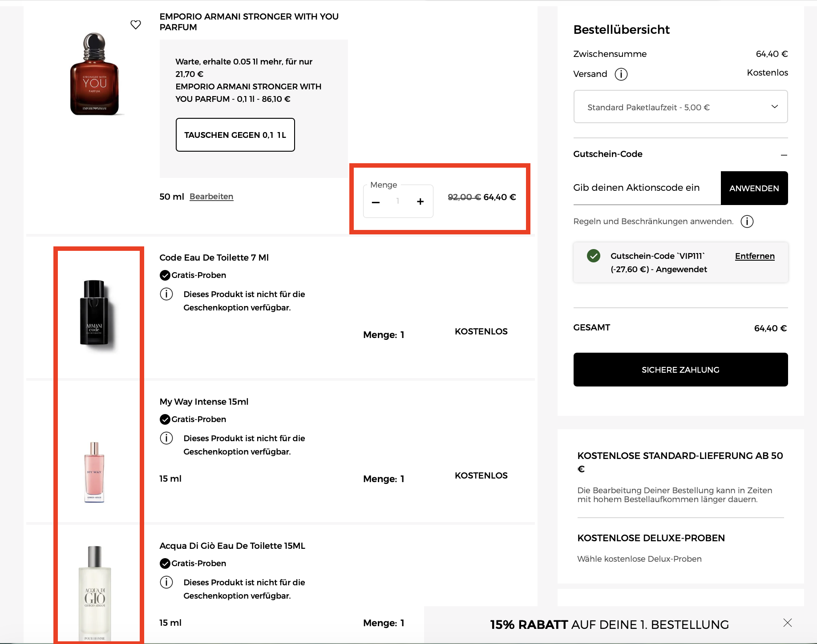Viewport: 817px width, 644px height.
Task: Close the 15% Rabatt banner
Action: 787,623
